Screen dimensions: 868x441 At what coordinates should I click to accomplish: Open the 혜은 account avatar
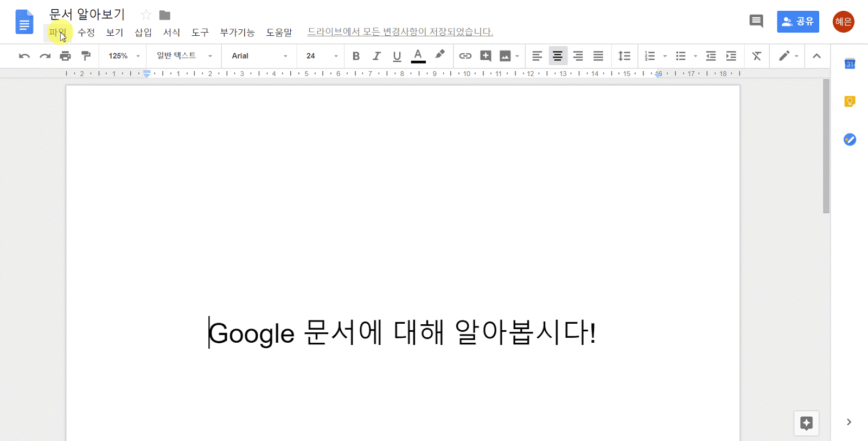pos(844,22)
